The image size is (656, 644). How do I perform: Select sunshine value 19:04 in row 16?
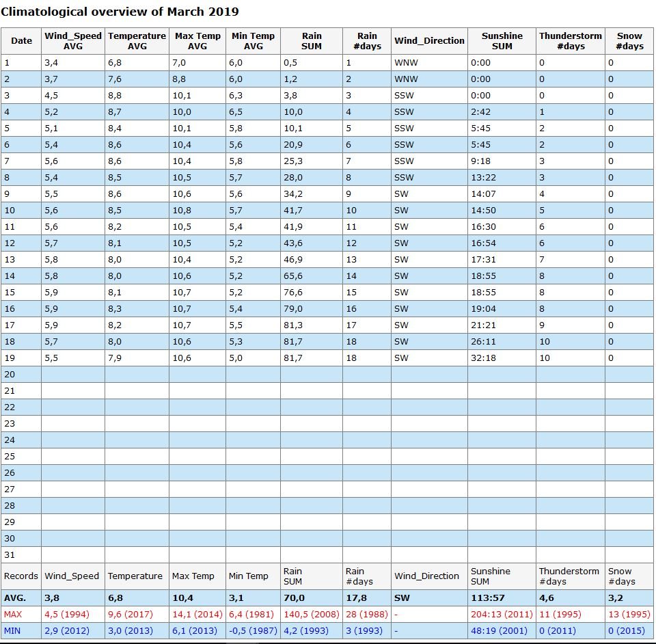click(483, 309)
